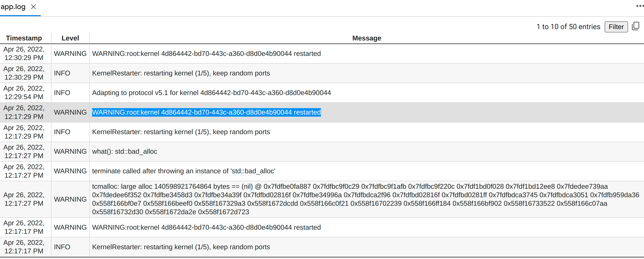This screenshot has height=259, width=644.
Task: Sort the table by the Level column
Action: [70, 38]
